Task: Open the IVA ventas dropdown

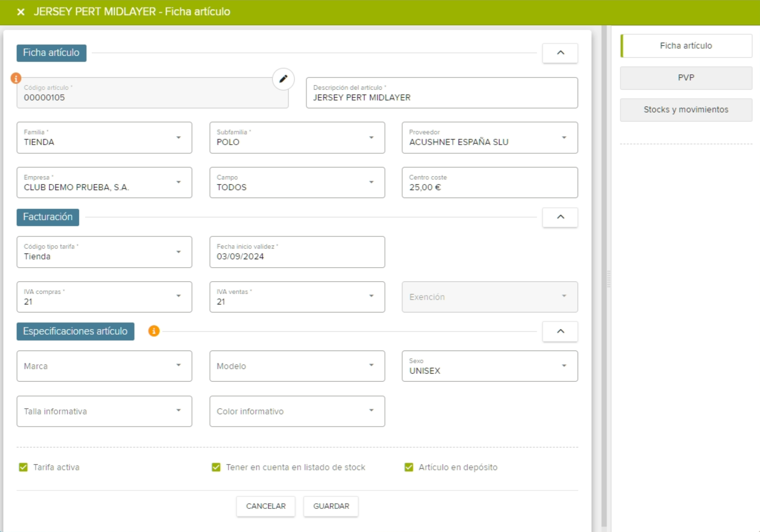Action: 297,297
